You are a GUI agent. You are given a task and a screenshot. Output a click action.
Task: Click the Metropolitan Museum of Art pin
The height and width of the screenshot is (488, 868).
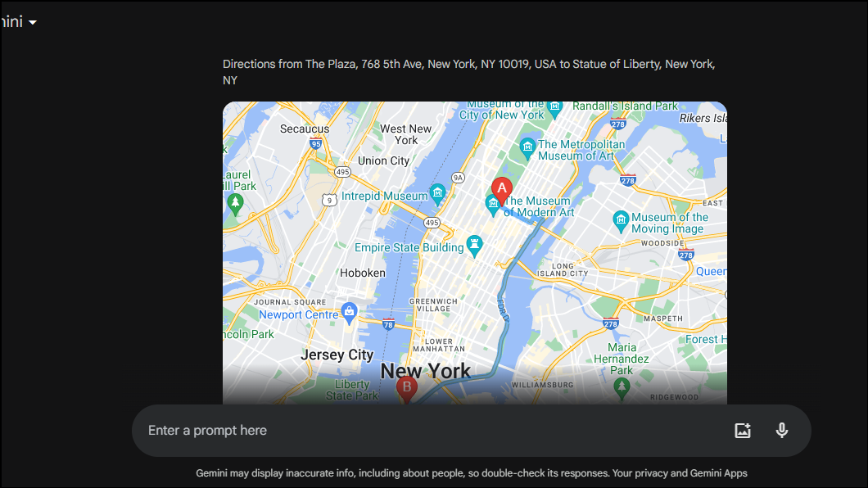click(527, 149)
